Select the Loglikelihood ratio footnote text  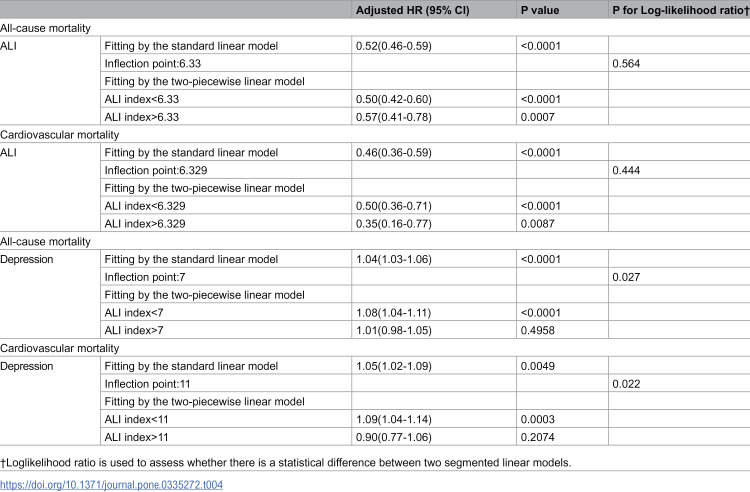[x=286, y=463]
